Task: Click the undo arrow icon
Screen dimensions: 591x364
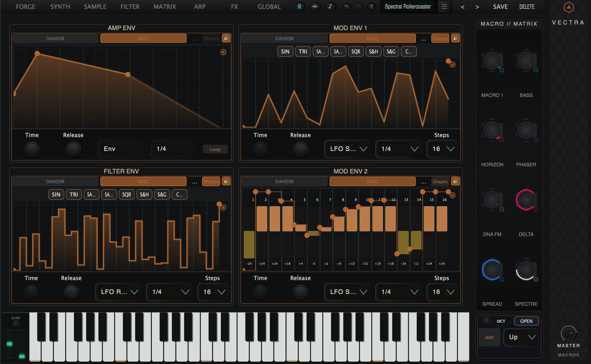Action: click(x=347, y=6)
